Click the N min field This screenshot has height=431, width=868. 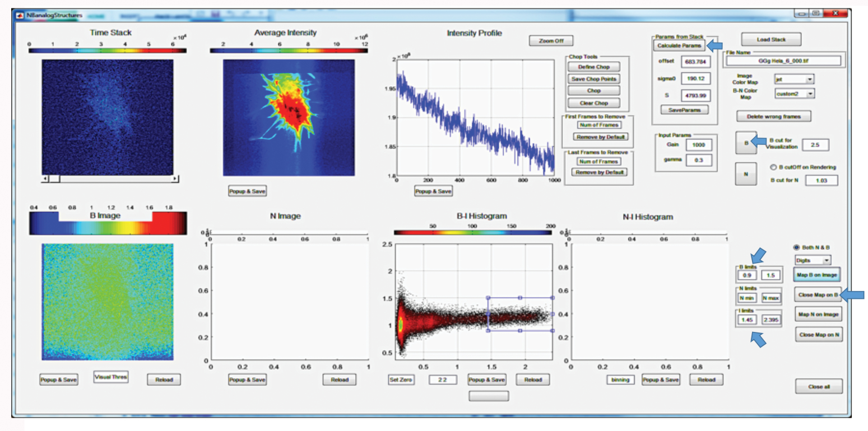pyautogui.click(x=747, y=297)
